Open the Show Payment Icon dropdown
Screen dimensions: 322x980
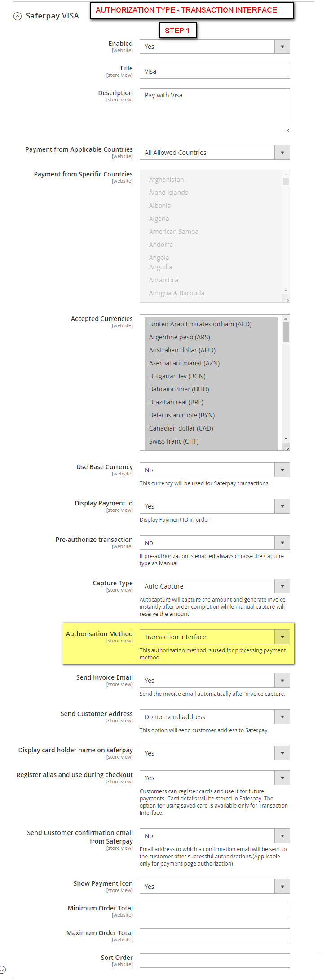click(214, 887)
